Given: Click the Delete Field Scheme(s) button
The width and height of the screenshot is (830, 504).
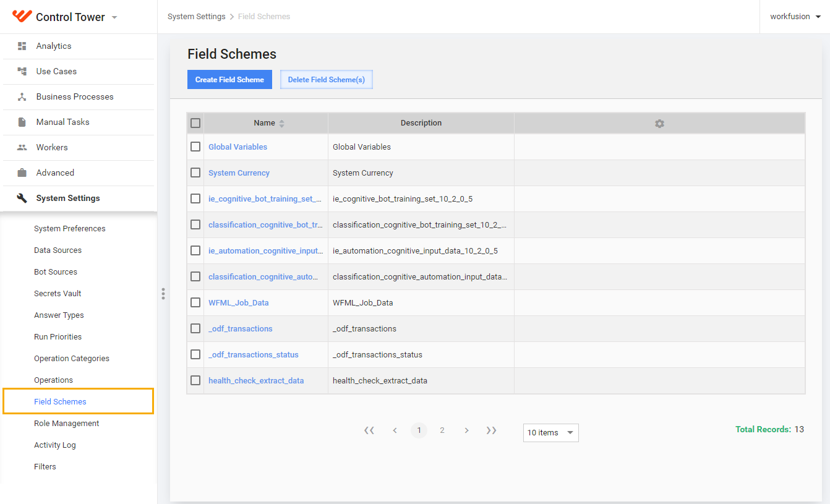Looking at the screenshot, I should [327, 79].
